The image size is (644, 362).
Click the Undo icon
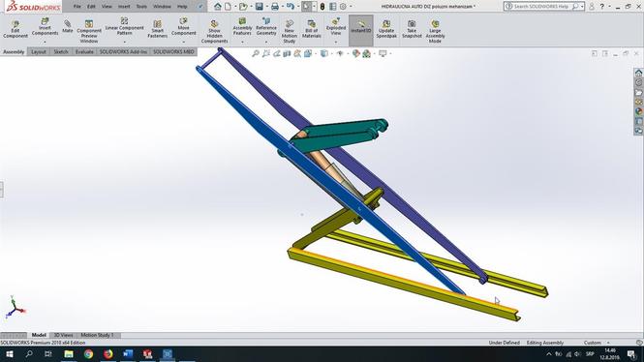point(291,7)
